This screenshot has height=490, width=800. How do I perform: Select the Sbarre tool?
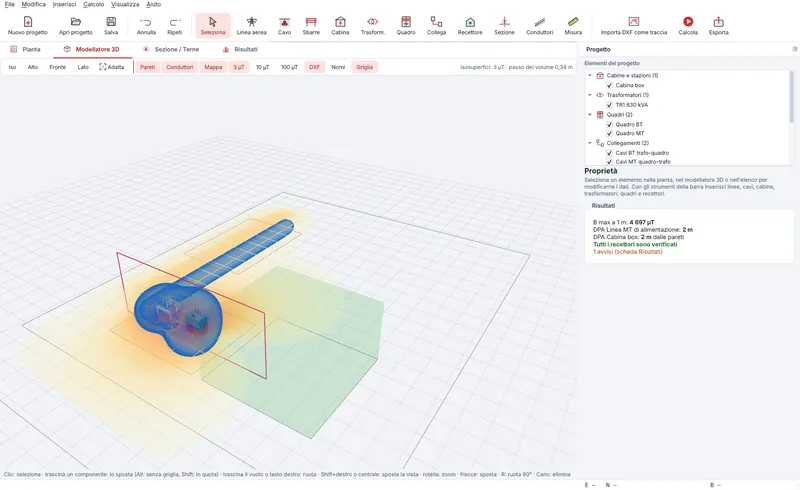[311, 26]
